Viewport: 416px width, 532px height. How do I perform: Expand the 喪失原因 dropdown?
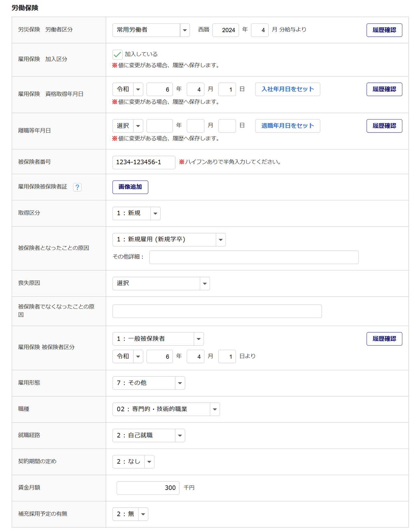tap(161, 284)
